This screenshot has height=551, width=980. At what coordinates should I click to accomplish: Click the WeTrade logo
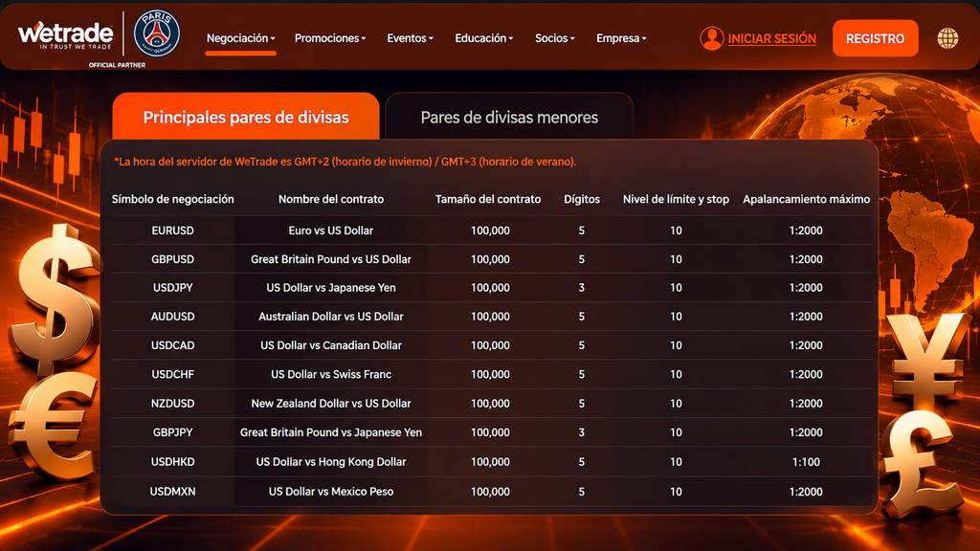[x=66, y=35]
